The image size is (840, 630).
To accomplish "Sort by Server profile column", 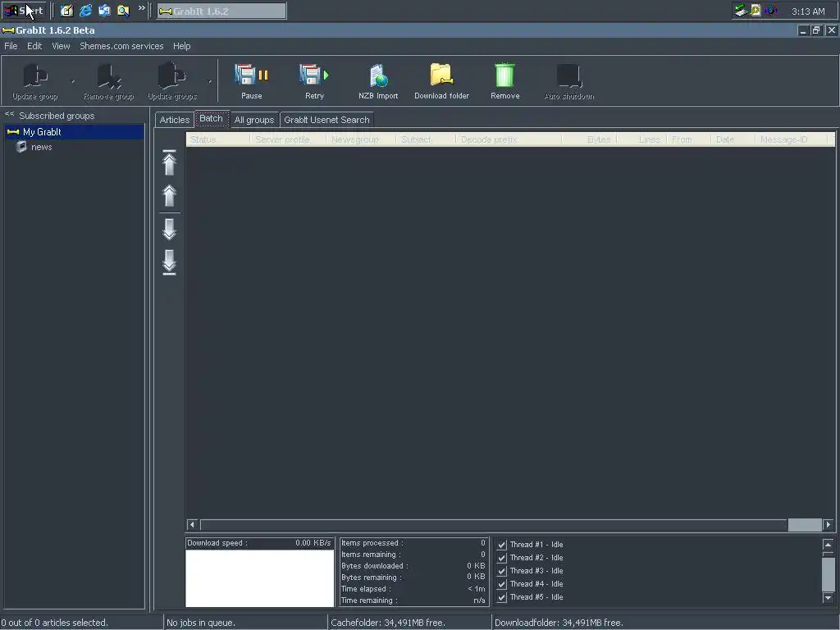I will [288, 139].
